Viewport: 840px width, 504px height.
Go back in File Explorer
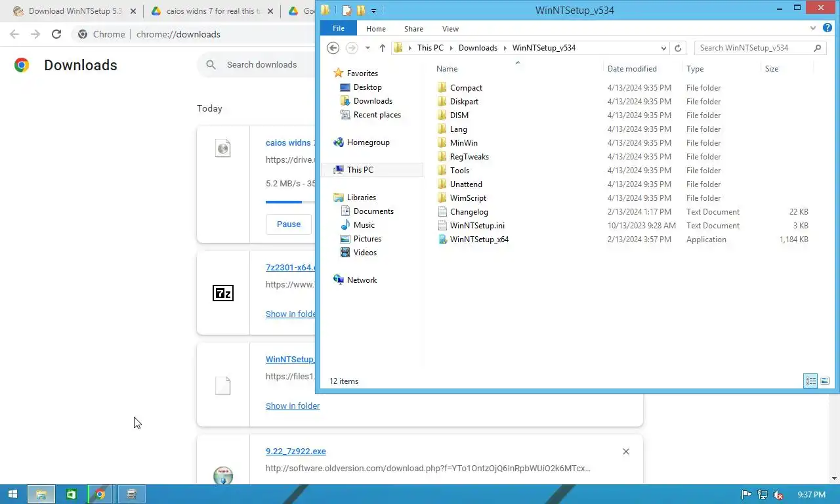click(x=333, y=48)
